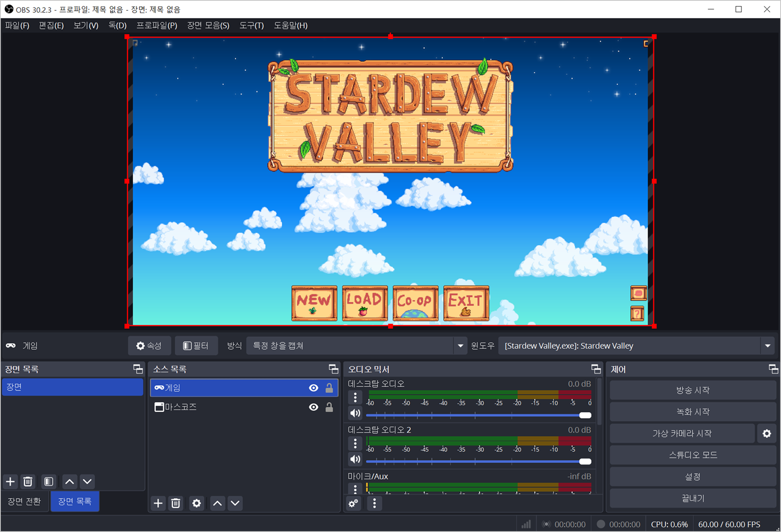The width and height of the screenshot is (781, 532).
Task: Enable 스튜디오 모드
Action: click(x=693, y=455)
